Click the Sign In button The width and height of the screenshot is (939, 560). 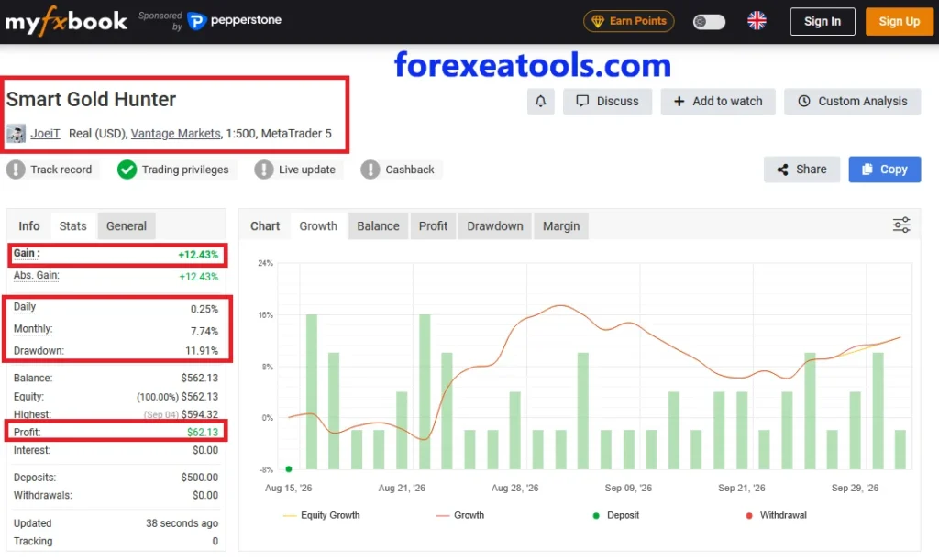coord(823,22)
